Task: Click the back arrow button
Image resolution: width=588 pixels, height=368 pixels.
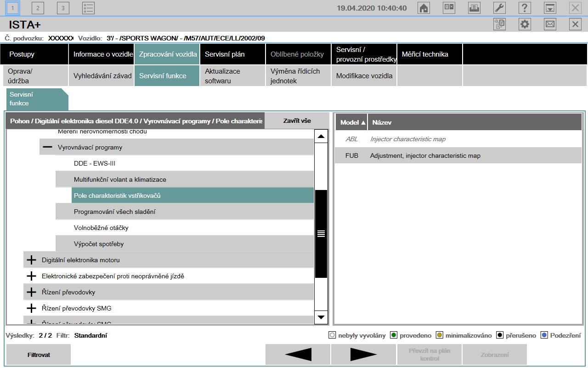Action: 298,355
